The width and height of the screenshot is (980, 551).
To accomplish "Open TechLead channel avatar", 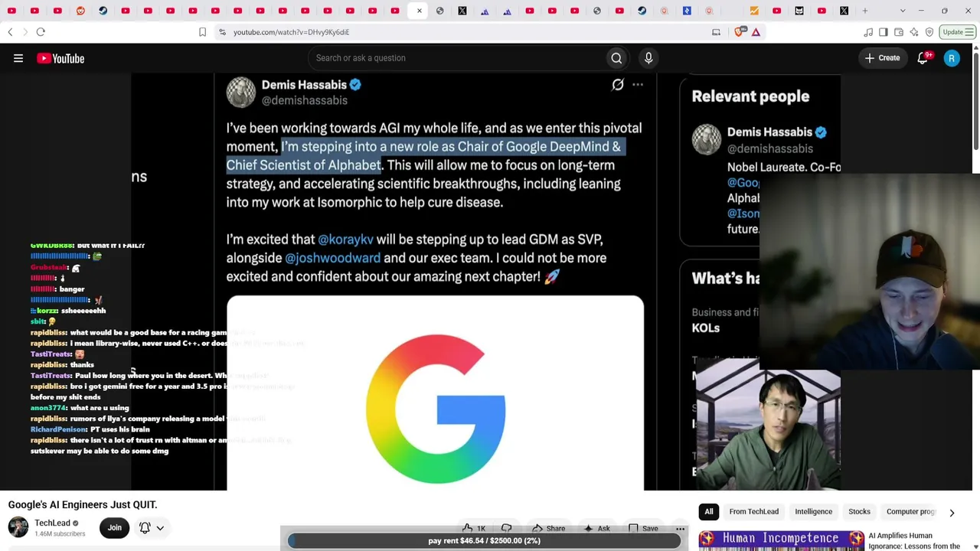I will click(x=18, y=527).
